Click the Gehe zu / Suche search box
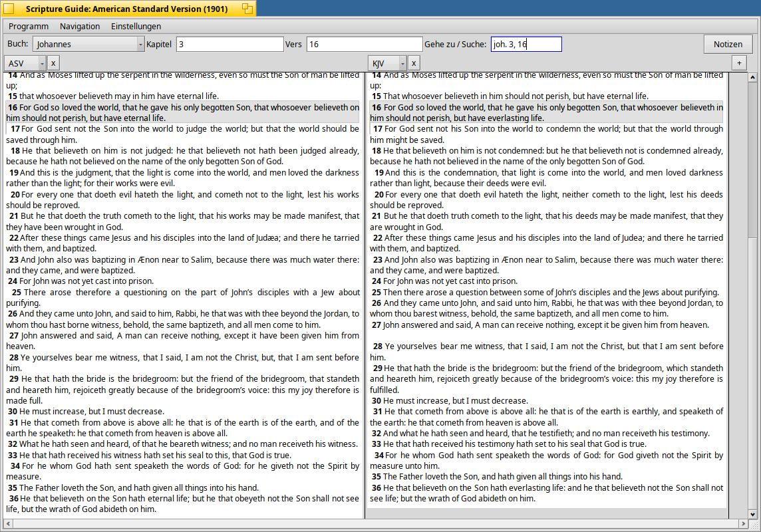The height and width of the screenshot is (532, 761). click(x=526, y=44)
